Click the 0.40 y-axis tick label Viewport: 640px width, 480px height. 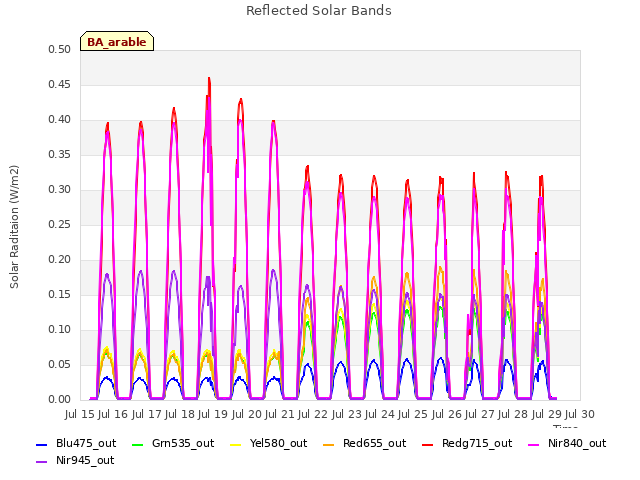click(x=60, y=120)
